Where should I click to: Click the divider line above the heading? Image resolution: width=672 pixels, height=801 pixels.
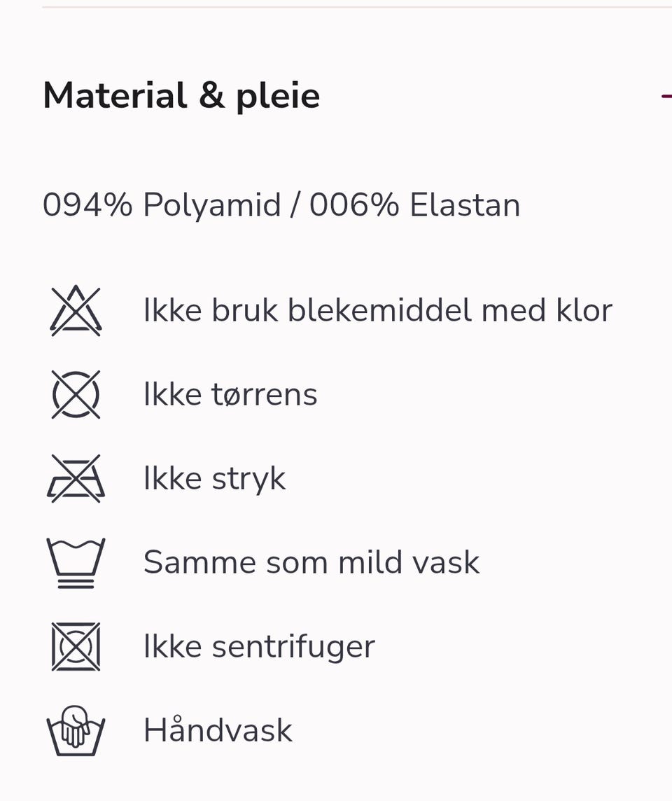(x=357, y=7)
